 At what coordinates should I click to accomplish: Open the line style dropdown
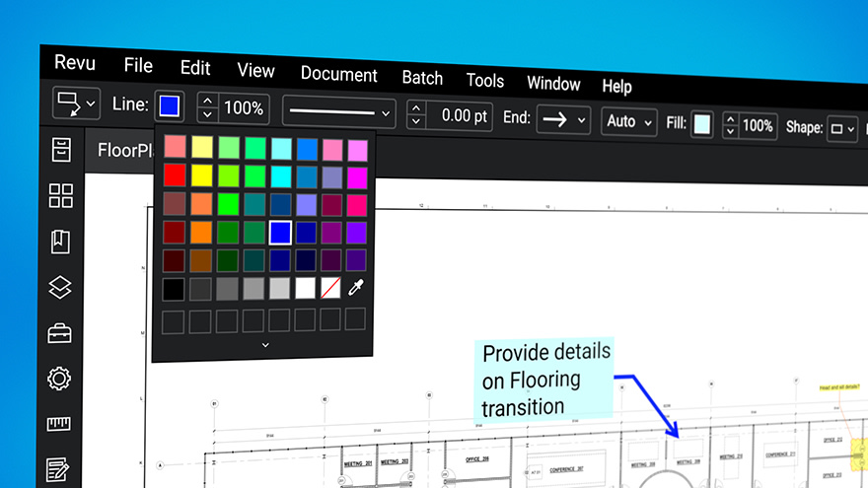tap(338, 112)
